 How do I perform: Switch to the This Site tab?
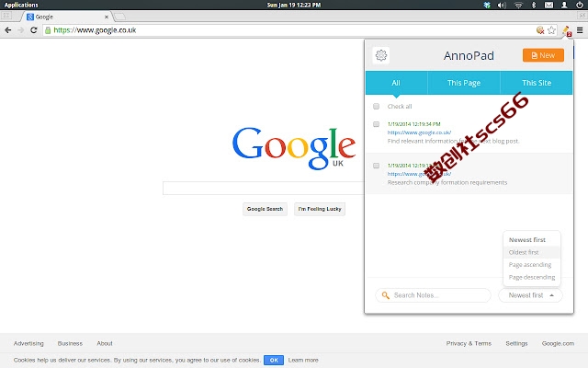(537, 83)
